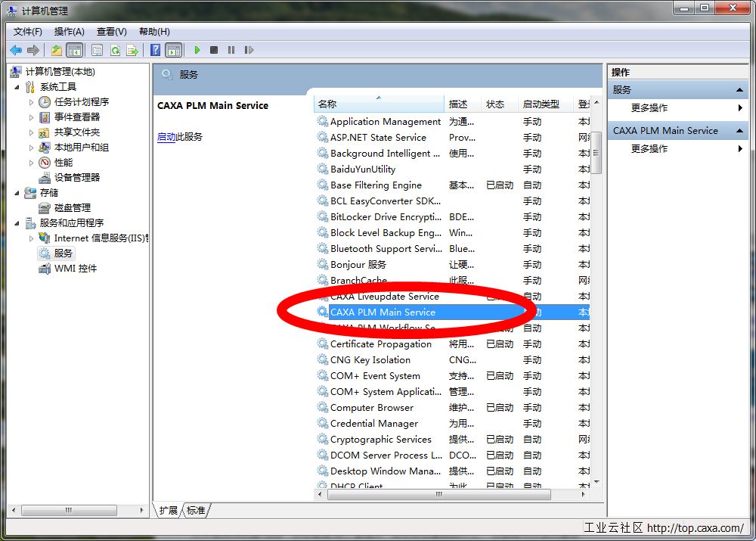
Task: Click the 启动 link to start service
Action: [x=166, y=137]
